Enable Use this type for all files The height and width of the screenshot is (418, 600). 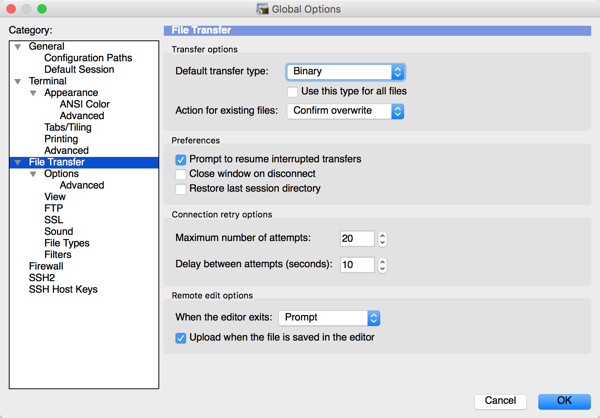[293, 92]
